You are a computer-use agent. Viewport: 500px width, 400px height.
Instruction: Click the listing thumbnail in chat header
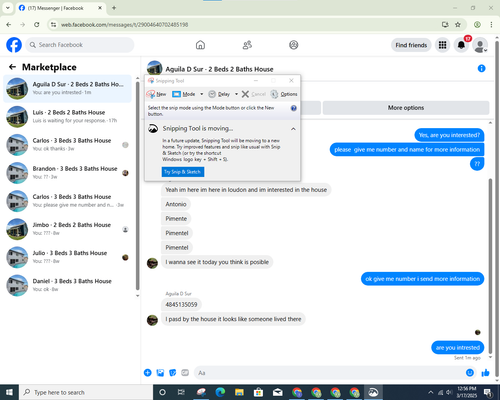tap(155, 68)
